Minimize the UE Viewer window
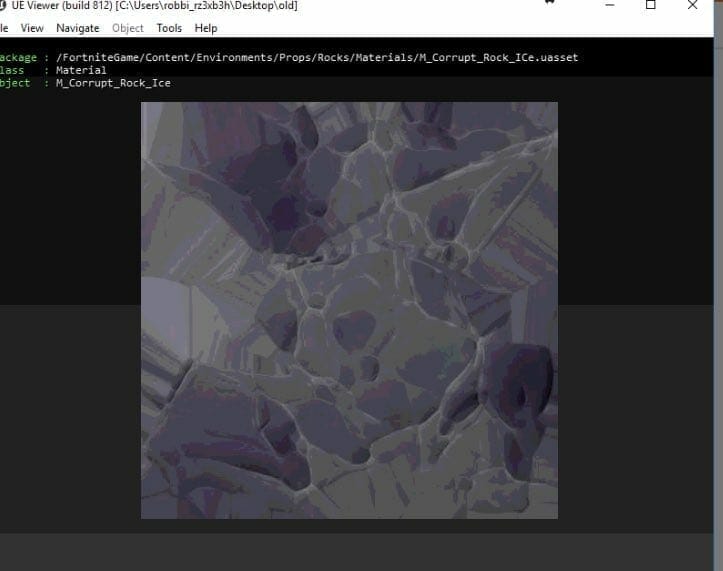This screenshot has height=571, width=723. point(608,6)
